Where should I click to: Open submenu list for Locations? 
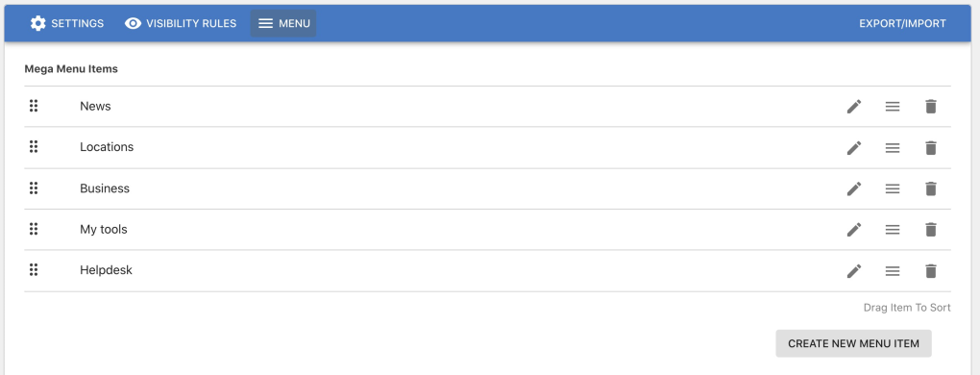coord(893,147)
